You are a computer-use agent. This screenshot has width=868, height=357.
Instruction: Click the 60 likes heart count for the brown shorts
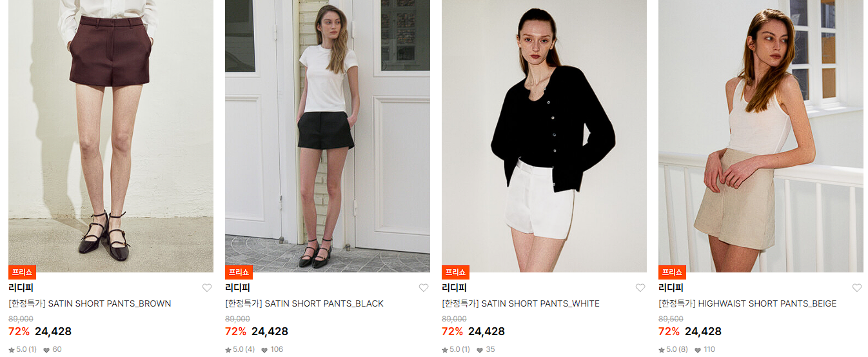[52, 349]
